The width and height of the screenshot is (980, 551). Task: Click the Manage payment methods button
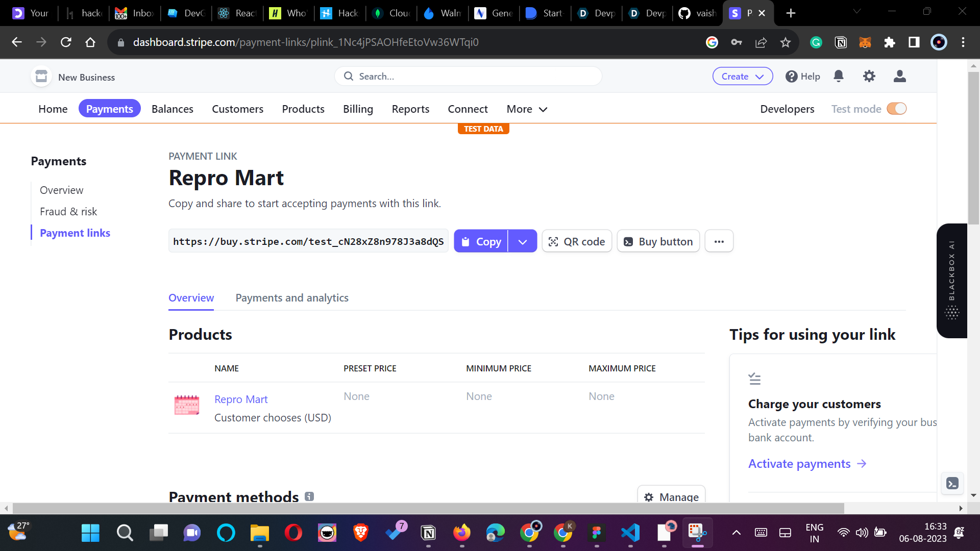coord(671,496)
